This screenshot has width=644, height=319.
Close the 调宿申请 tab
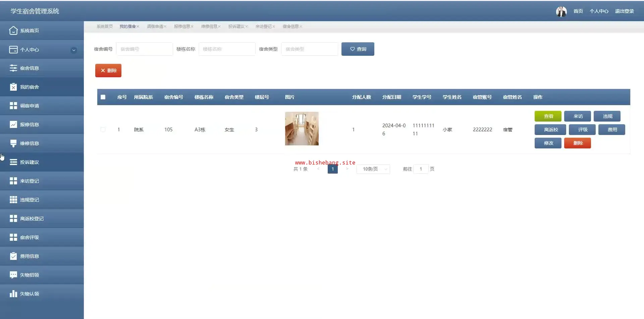pos(165,27)
